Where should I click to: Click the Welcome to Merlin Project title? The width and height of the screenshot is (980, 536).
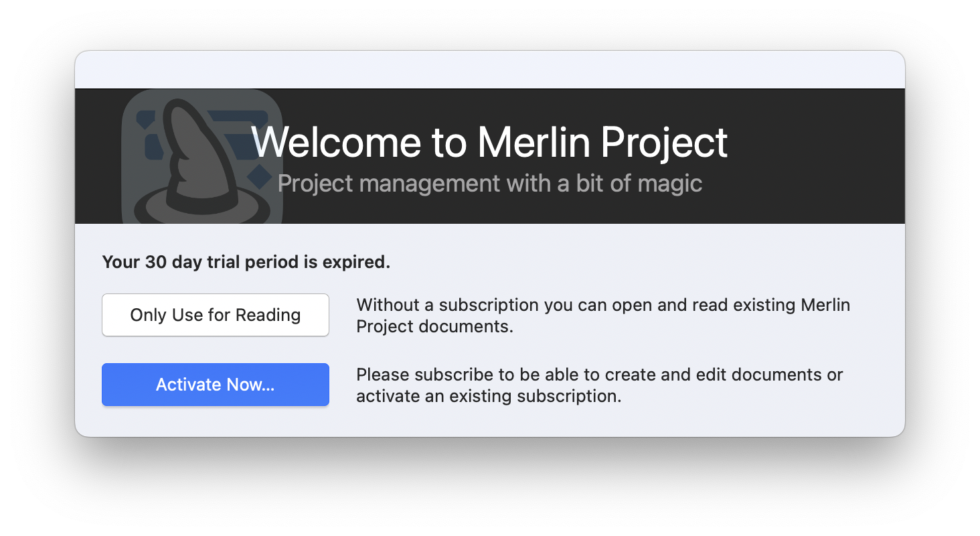click(x=490, y=142)
